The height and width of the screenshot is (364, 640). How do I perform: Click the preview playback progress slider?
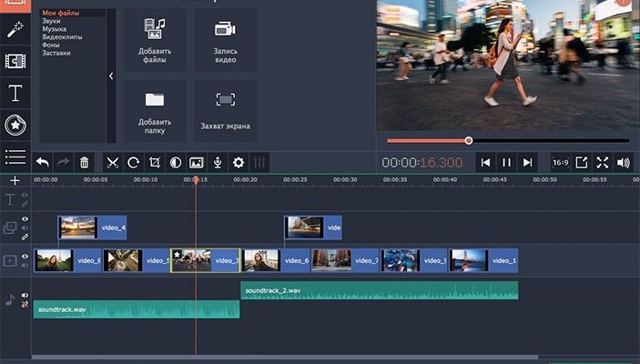508,140
